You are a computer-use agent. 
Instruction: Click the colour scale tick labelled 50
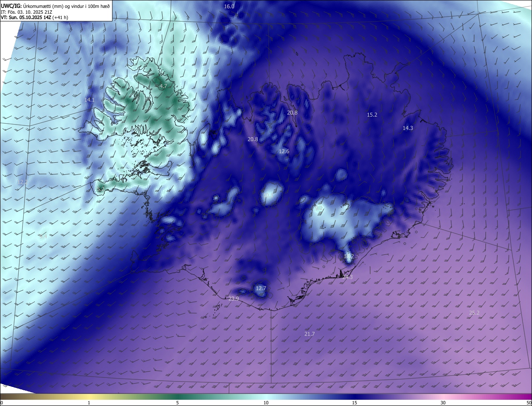tap(529, 403)
